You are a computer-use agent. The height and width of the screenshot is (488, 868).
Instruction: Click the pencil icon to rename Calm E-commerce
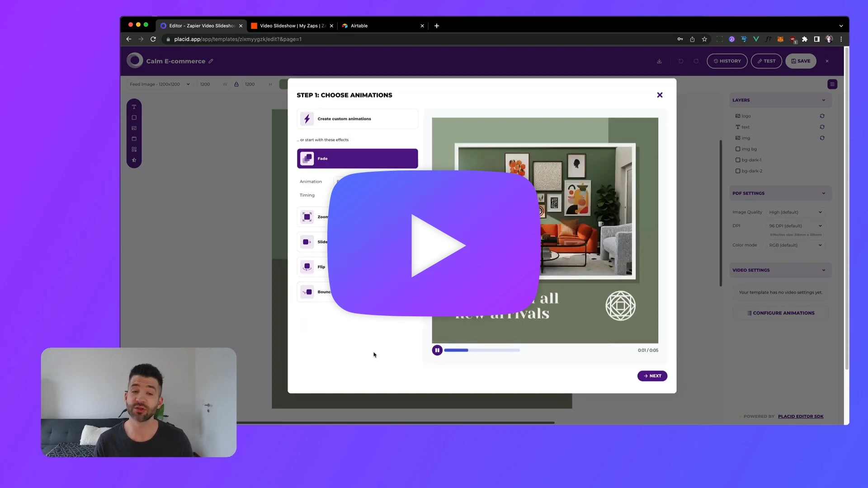coord(211,61)
